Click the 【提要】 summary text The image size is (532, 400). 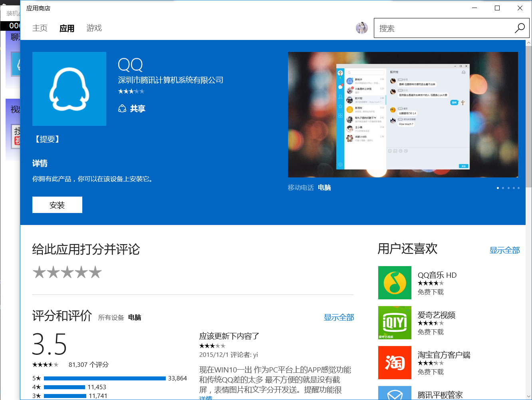(47, 139)
